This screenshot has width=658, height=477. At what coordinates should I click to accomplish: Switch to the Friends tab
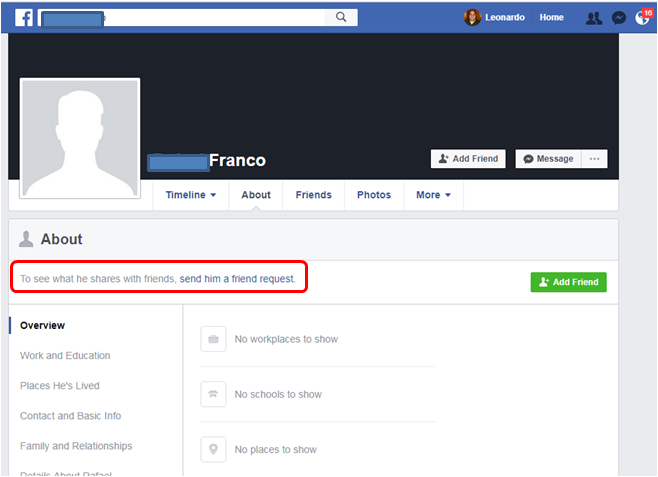point(313,195)
